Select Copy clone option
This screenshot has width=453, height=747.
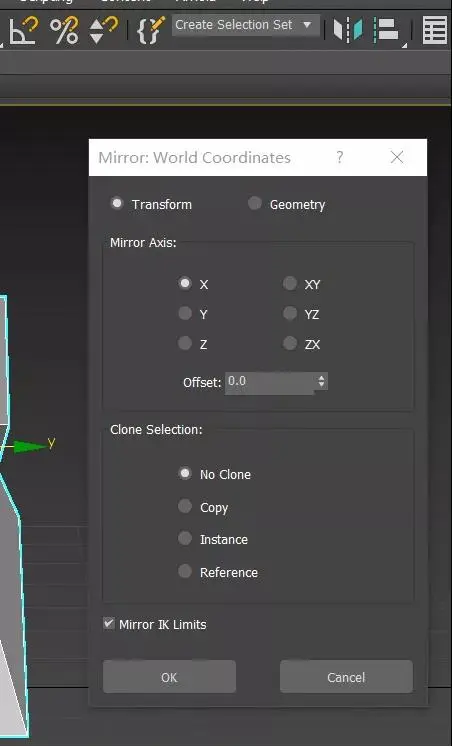[x=185, y=506]
